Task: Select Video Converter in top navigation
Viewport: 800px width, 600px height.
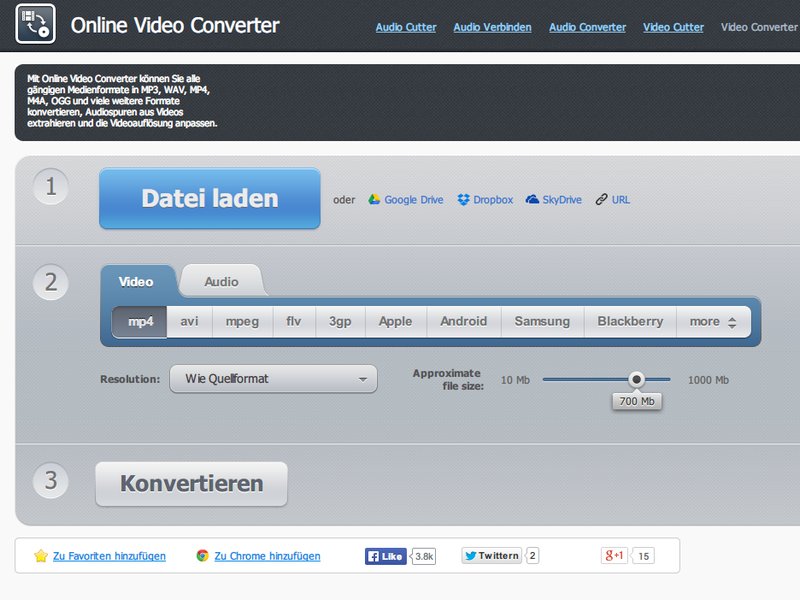Action: pyautogui.click(x=759, y=28)
